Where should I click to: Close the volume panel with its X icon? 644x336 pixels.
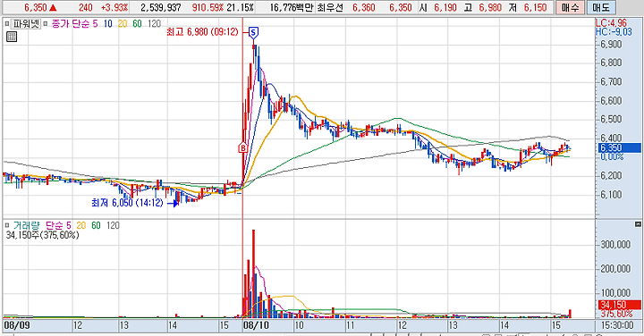638,224
